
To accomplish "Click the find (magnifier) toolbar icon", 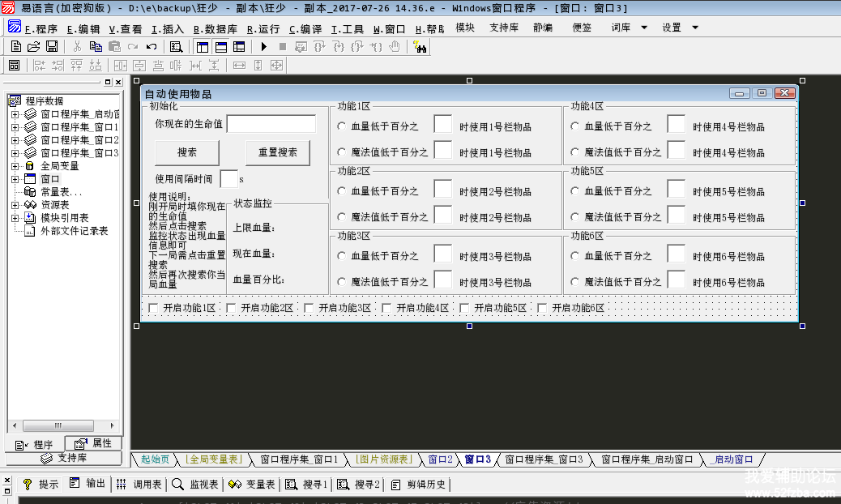I will [176, 47].
